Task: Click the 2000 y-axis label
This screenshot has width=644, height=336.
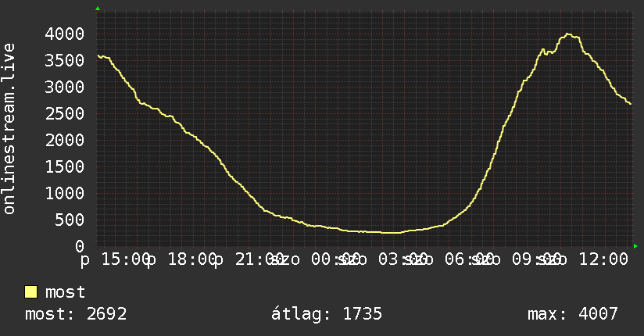Action: click(x=65, y=141)
